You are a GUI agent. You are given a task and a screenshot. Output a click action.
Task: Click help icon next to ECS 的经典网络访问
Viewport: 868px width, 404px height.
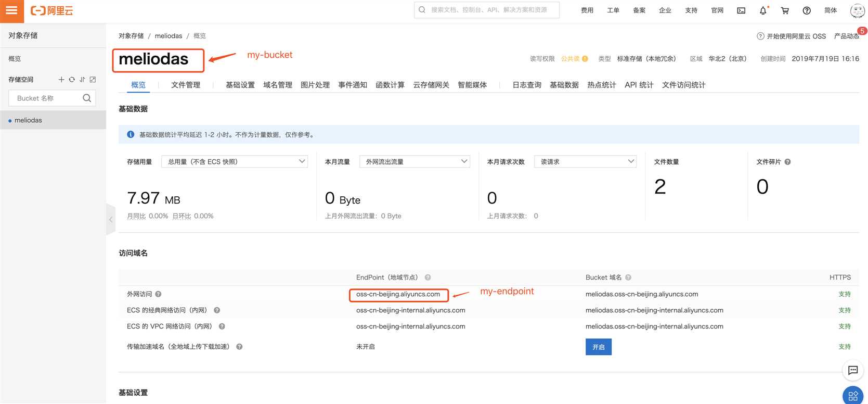click(x=217, y=310)
